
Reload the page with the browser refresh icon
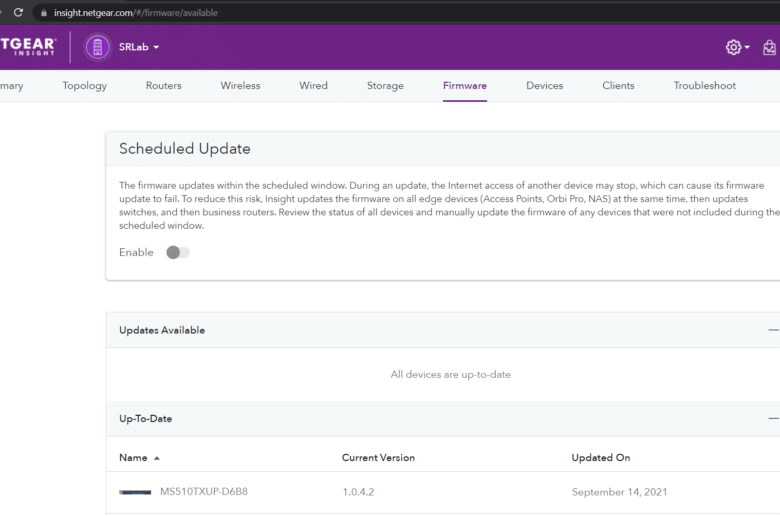18,12
